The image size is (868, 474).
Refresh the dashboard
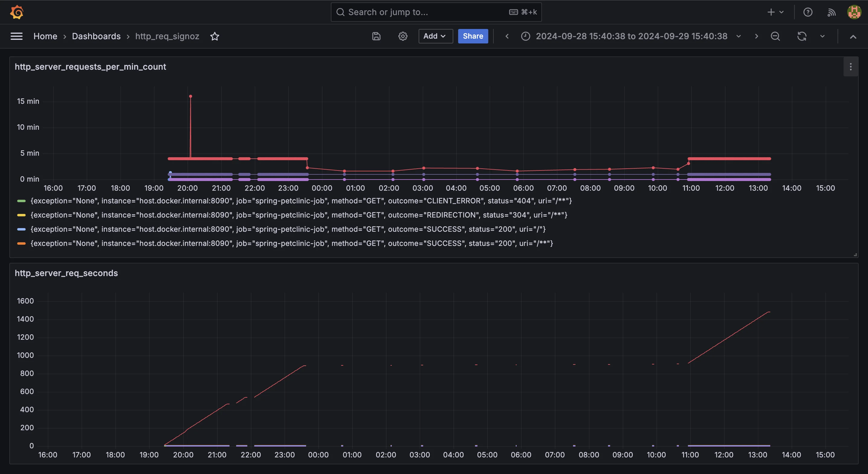pyautogui.click(x=802, y=36)
